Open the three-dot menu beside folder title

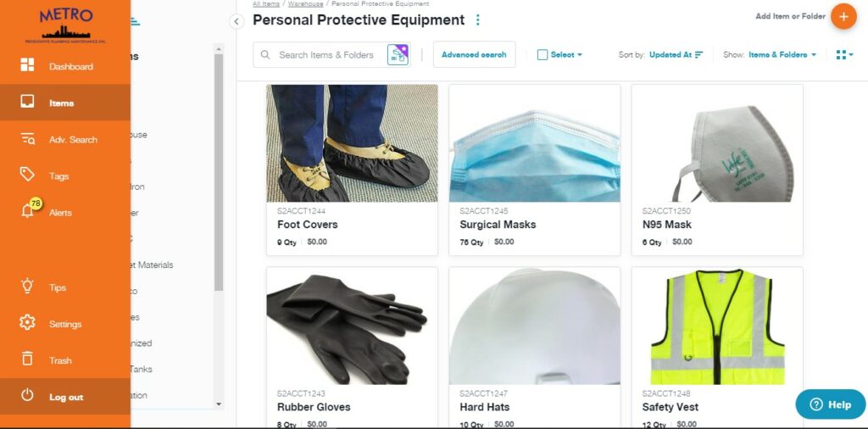(478, 20)
